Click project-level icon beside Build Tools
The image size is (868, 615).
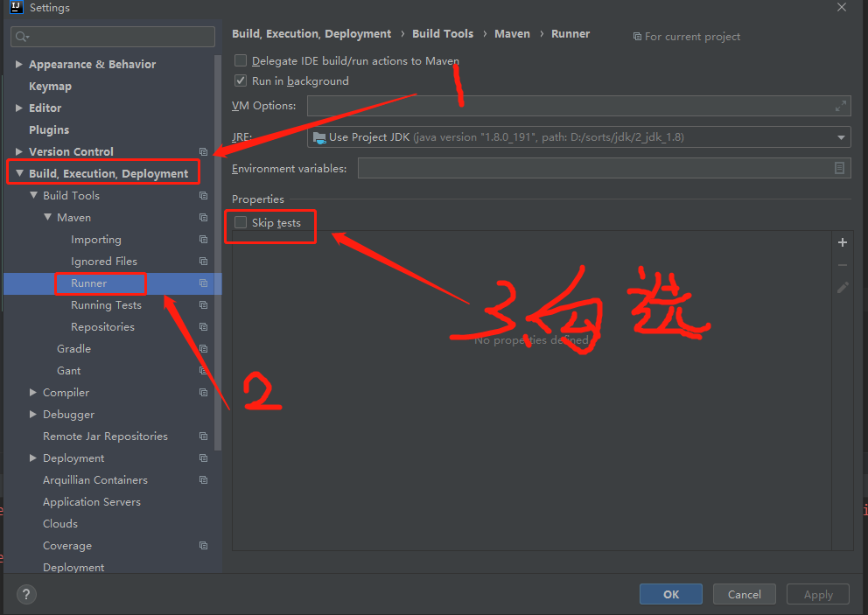(203, 195)
